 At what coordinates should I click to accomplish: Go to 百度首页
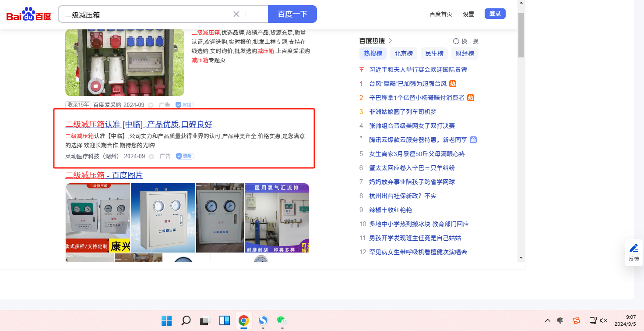point(441,14)
